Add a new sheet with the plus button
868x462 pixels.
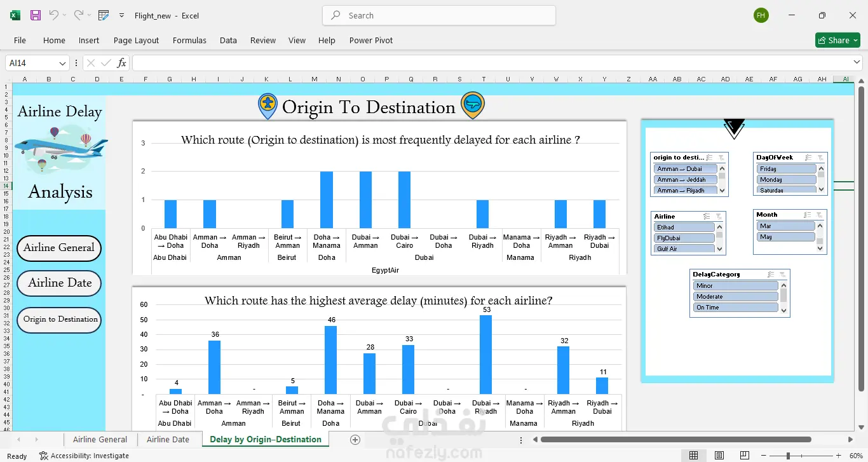355,440
